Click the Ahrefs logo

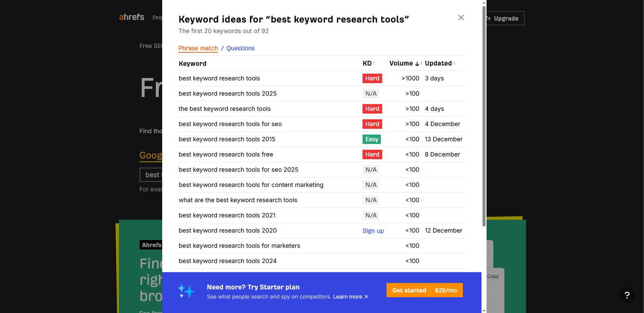coord(132,17)
